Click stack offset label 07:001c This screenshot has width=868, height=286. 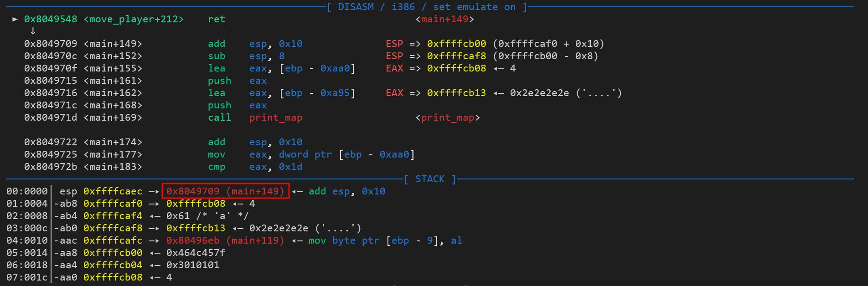point(26,277)
